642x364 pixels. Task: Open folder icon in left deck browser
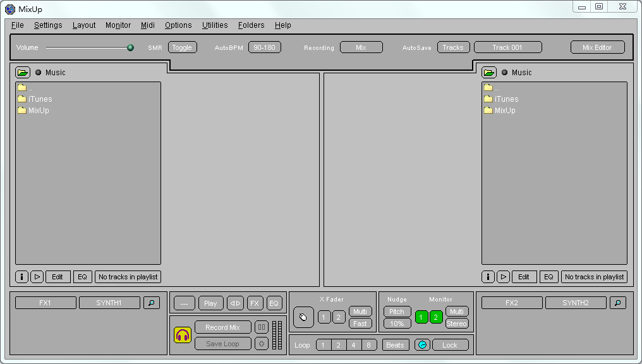click(x=23, y=73)
